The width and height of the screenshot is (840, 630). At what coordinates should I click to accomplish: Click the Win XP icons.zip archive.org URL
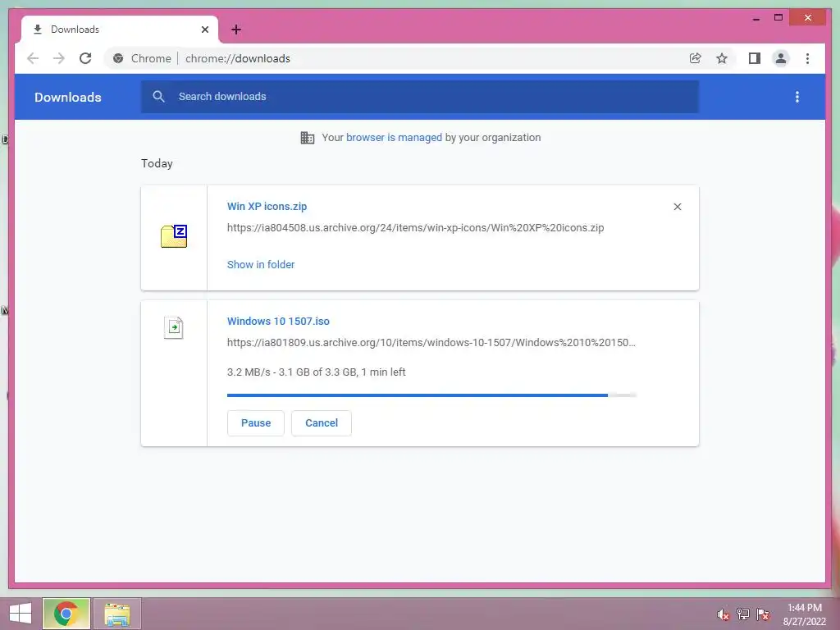point(415,228)
